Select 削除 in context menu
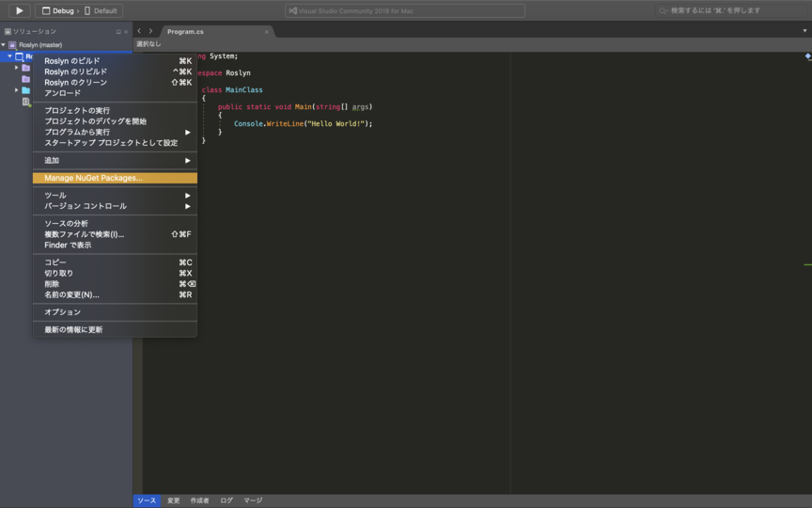This screenshot has height=508, width=812. coord(115,284)
